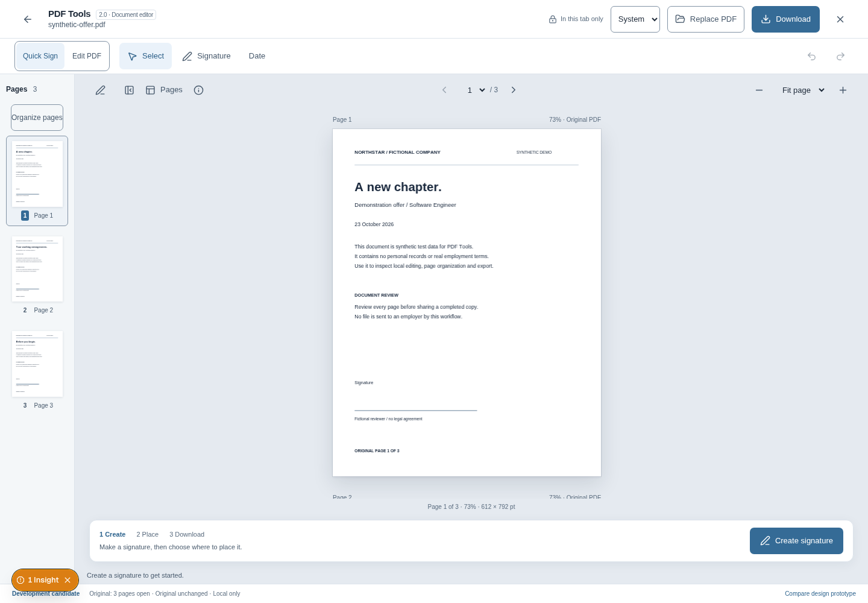Screen dimensions: 868x603
Task: Zoom out with minus icon
Action: click(759, 90)
